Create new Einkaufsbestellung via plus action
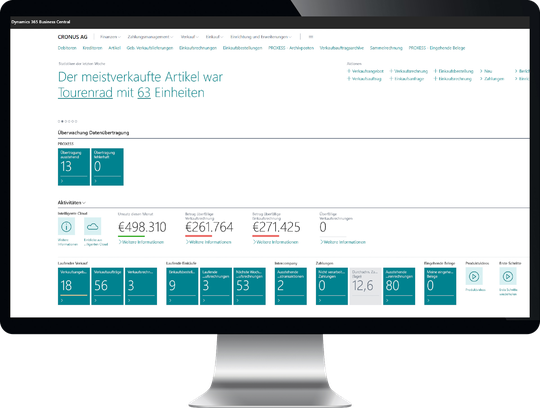This screenshot has width=540, height=408. (454, 71)
